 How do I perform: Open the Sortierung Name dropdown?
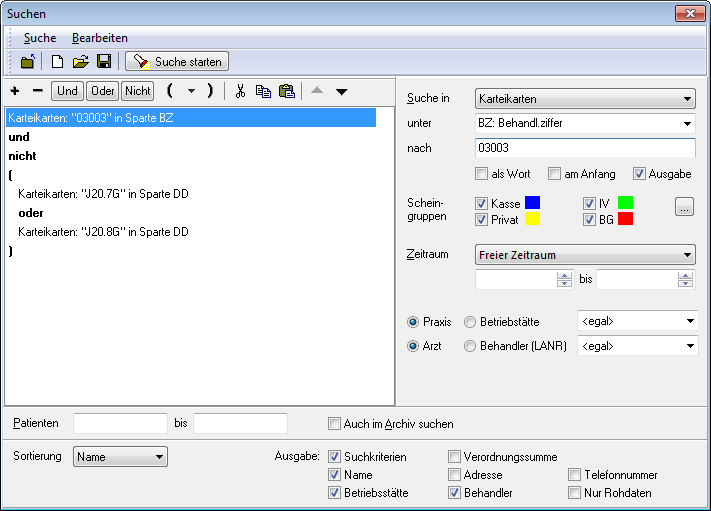(x=120, y=458)
